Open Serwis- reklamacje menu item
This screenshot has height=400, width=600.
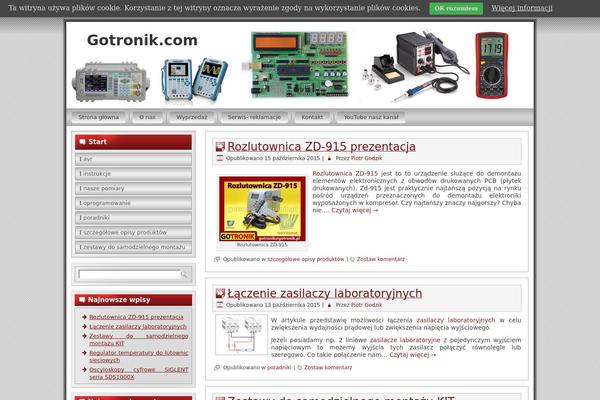(254, 117)
